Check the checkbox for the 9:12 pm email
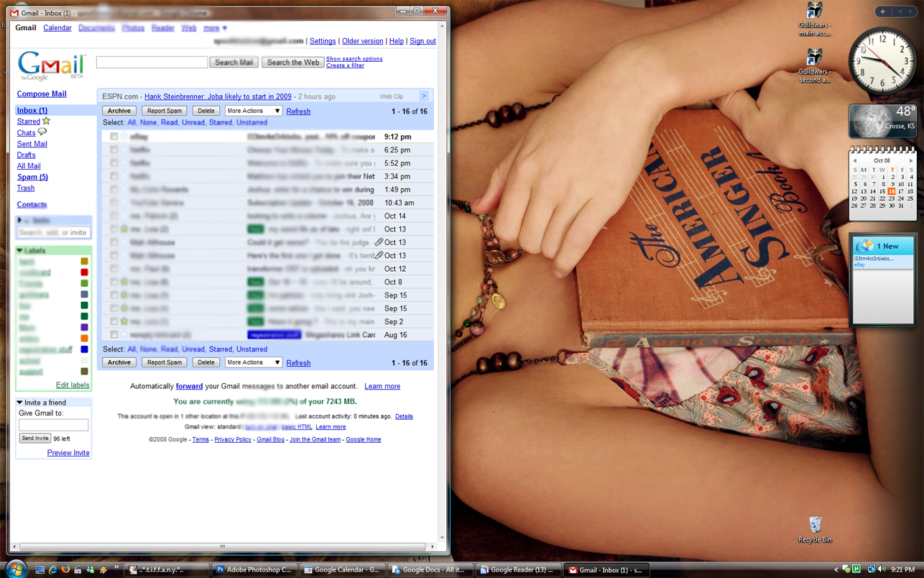This screenshot has width=924, height=578. 114,137
